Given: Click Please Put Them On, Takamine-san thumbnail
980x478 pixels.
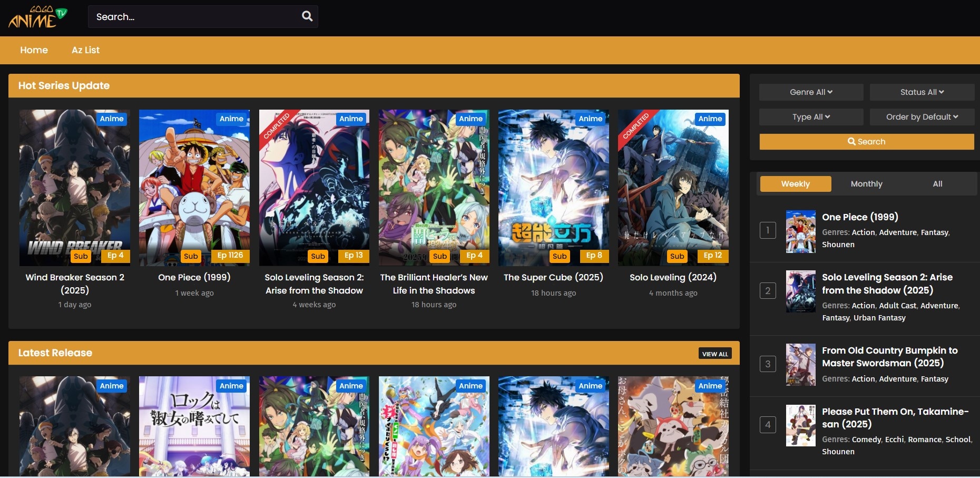Looking at the screenshot, I should [x=801, y=426].
